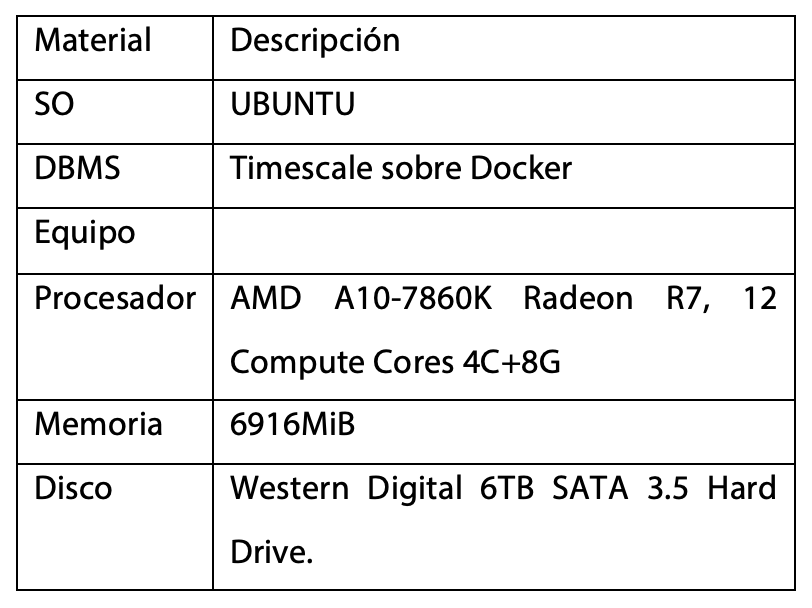The height and width of the screenshot is (608, 812).
Task: Select the SO row label
Action: [x=54, y=104]
